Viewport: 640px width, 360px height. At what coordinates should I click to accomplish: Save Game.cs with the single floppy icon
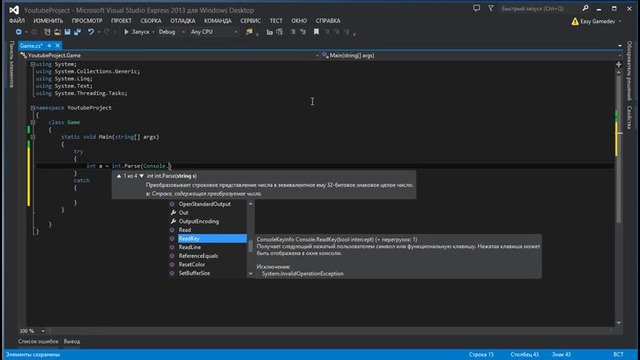67,32
